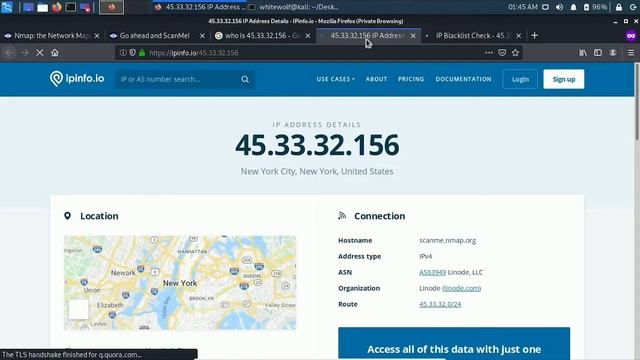Click the large 45.33.32.156 heading
The image size is (640, 360).
point(317,145)
